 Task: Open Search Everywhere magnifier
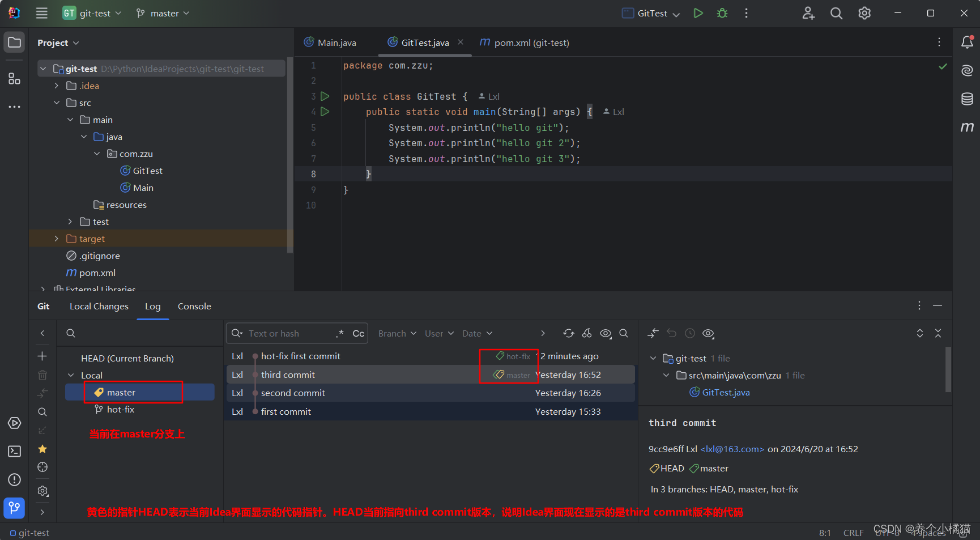pos(836,13)
